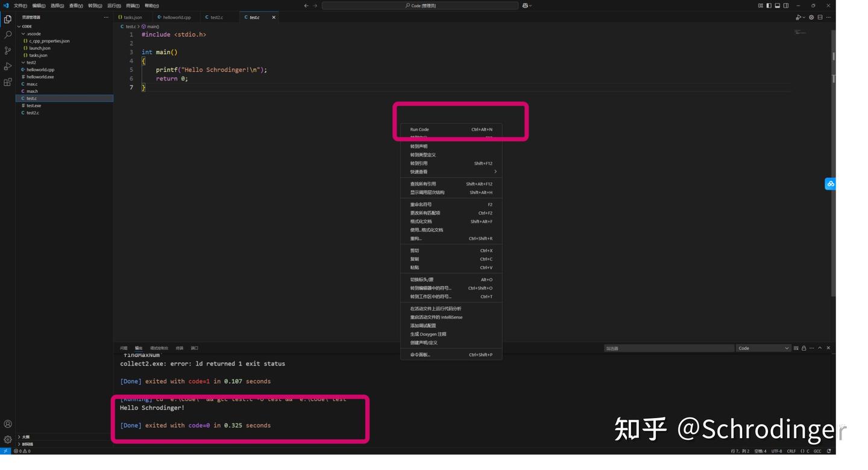Open the Extensions view
Image resolution: width=868 pixels, height=470 pixels.
pos(8,82)
